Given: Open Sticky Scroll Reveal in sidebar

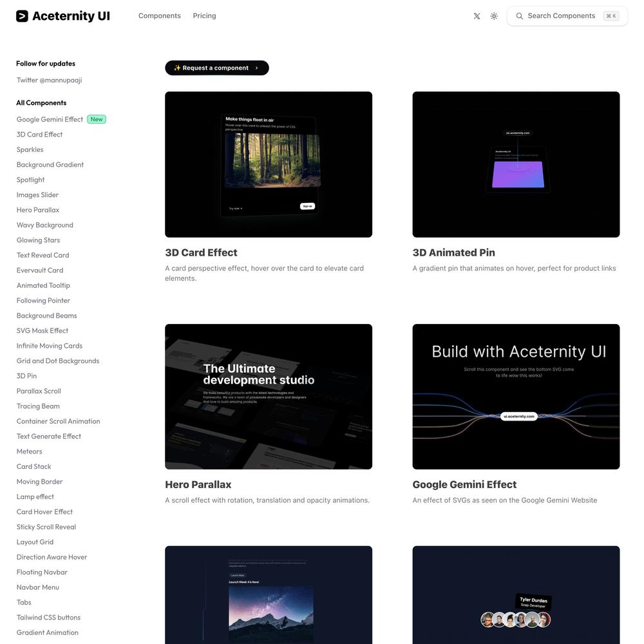Looking at the screenshot, I should point(46,527).
